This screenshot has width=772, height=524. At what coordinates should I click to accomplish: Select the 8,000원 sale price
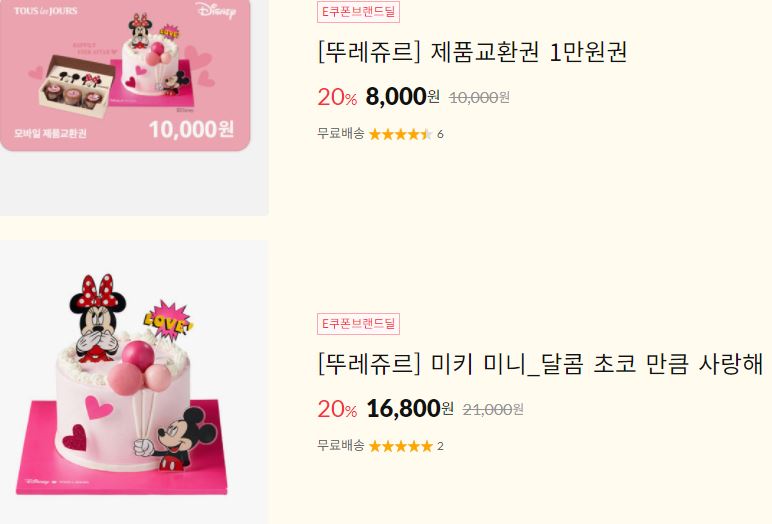pyautogui.click(x=403, y=97)
